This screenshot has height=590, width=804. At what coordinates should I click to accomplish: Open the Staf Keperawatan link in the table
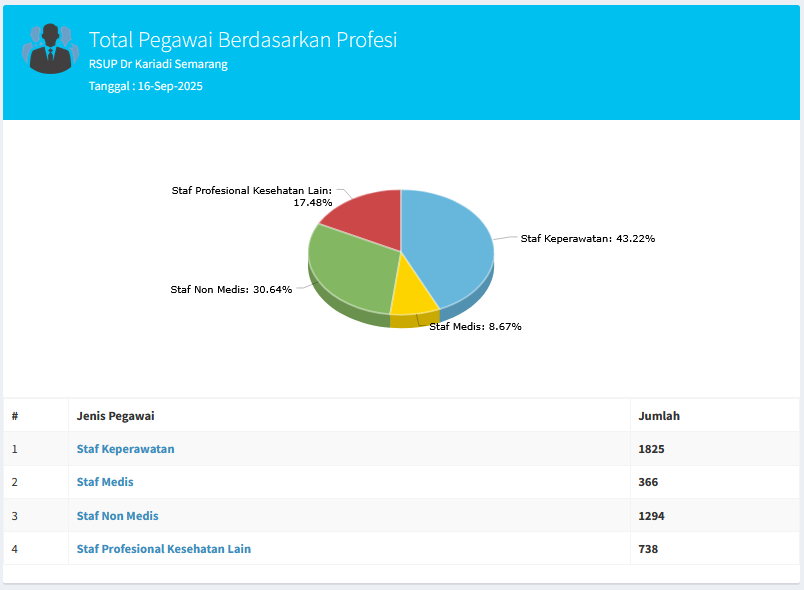(125, 449)
